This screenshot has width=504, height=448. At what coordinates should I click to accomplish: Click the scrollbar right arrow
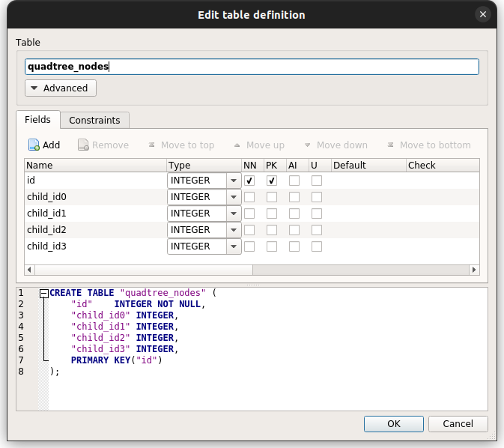[x=474, y=270]
